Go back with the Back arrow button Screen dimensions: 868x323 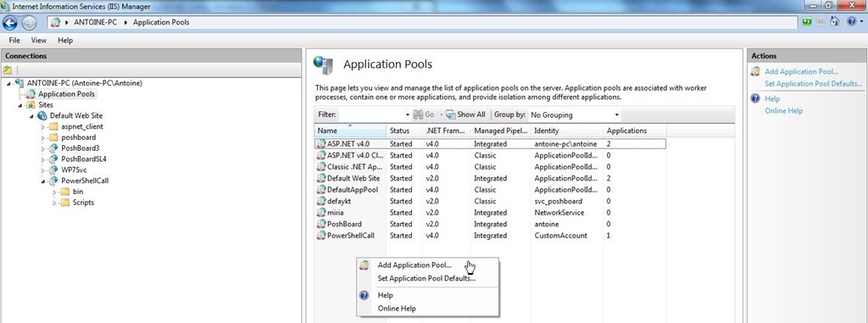coord(10,23)
